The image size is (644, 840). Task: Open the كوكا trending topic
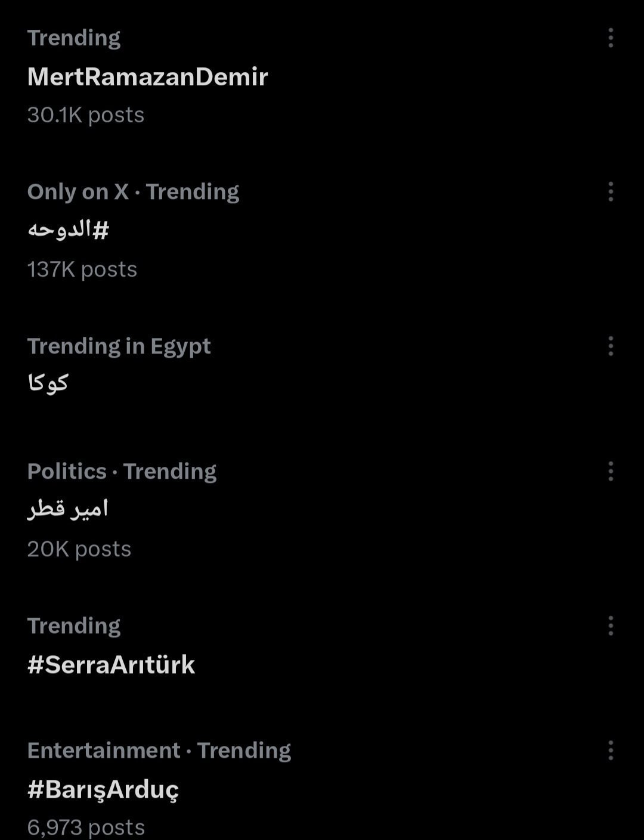(x=48, y=382)
